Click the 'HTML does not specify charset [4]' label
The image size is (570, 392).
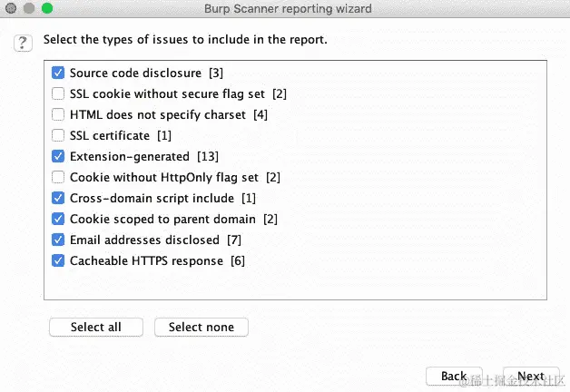pos(169,115)
